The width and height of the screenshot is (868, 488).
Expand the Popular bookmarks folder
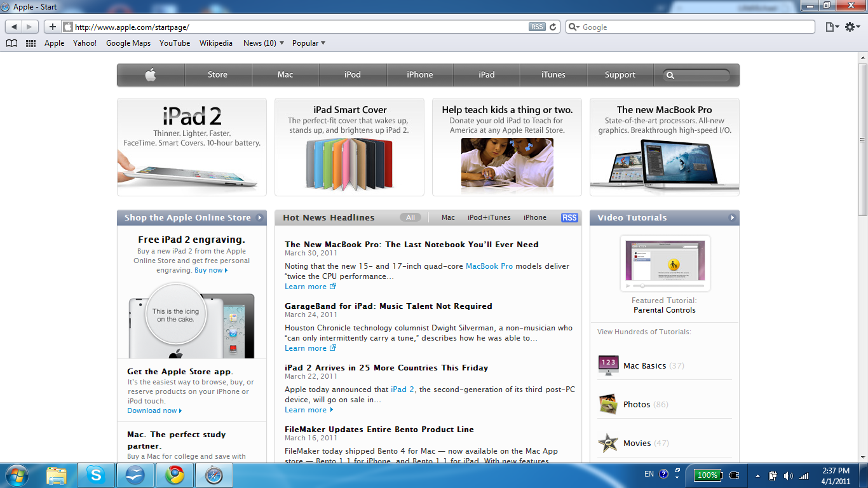point(309,43)
